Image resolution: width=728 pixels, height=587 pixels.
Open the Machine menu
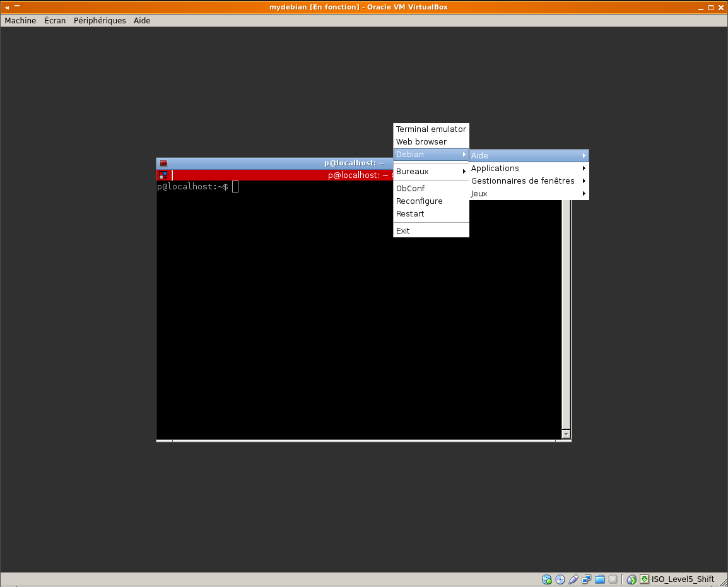(20, 20)
